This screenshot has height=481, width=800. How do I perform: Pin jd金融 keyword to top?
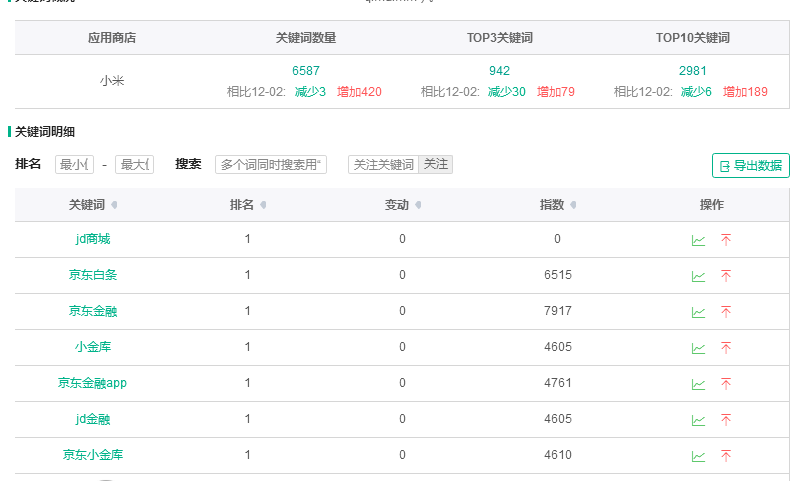click(726, 420)
